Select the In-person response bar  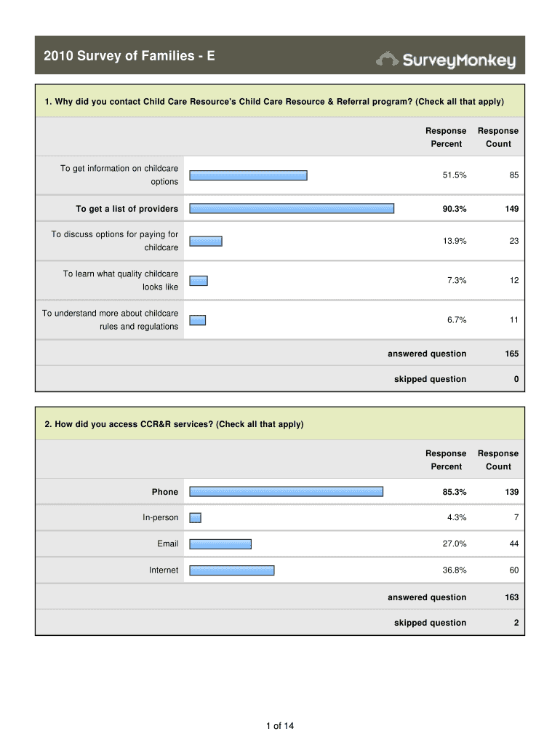pos(195,518)
